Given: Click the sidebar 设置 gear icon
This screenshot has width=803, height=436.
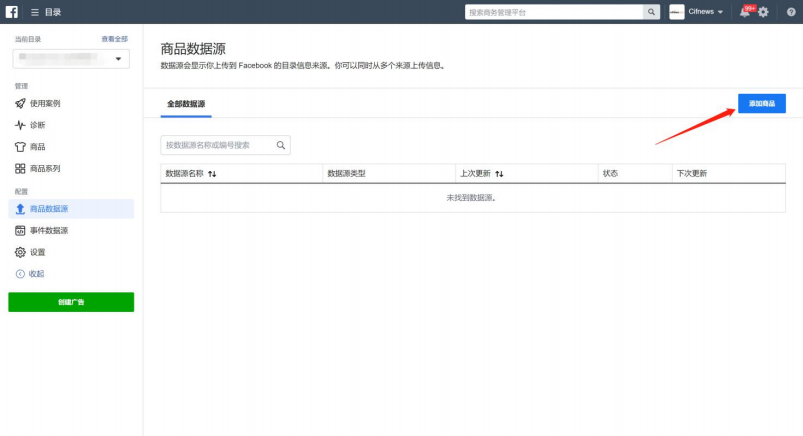Looking at the screenshot, I should tap(20, 252).
